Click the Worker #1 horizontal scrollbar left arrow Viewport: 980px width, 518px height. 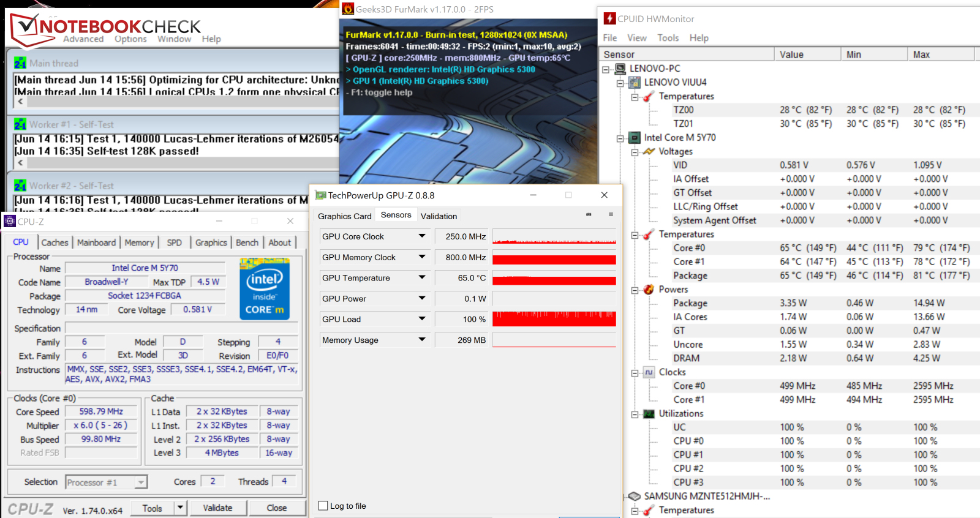tap(20, 163)
